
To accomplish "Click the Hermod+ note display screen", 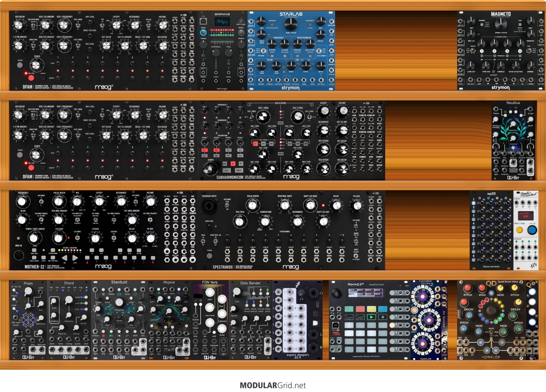I will coord(366,292).
